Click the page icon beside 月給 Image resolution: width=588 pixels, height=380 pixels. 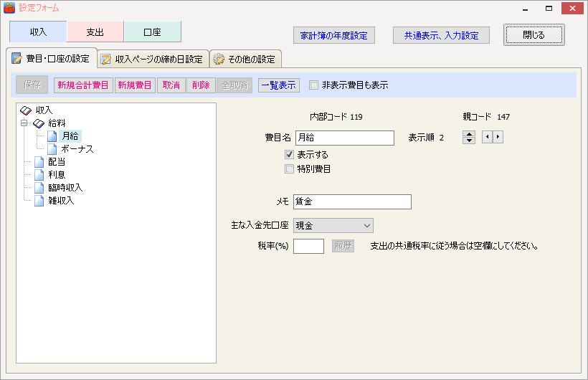pyautogui.click(x=52, y=136)
